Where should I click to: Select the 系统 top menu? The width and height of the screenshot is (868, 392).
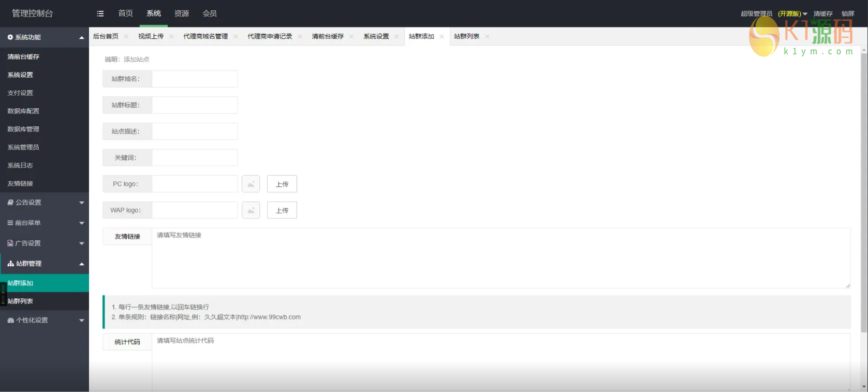pos(154,13)
